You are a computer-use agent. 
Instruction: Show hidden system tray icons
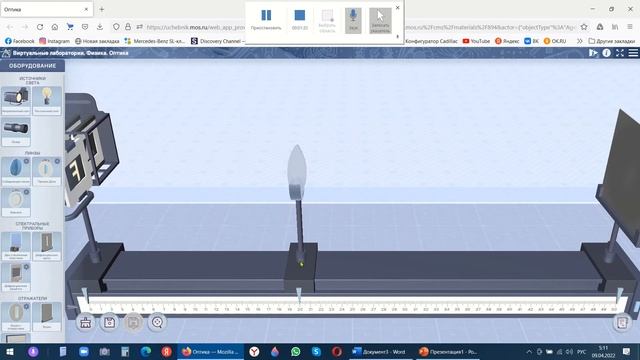click(x=529, y=352)
